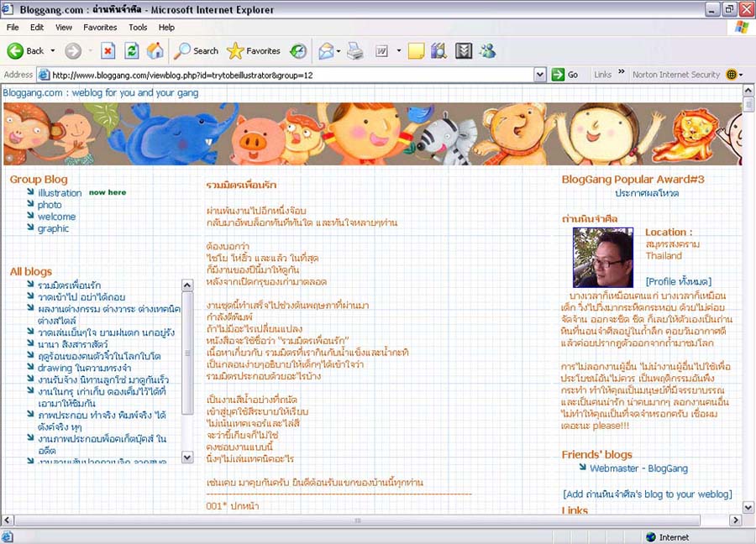Open the File menu
The image size is (756, 544).
13,28
